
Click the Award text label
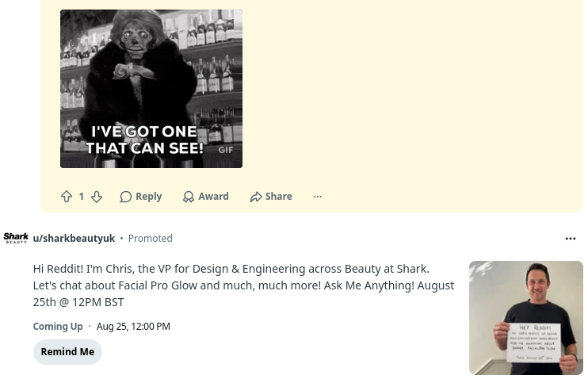[x=213, y=197]
